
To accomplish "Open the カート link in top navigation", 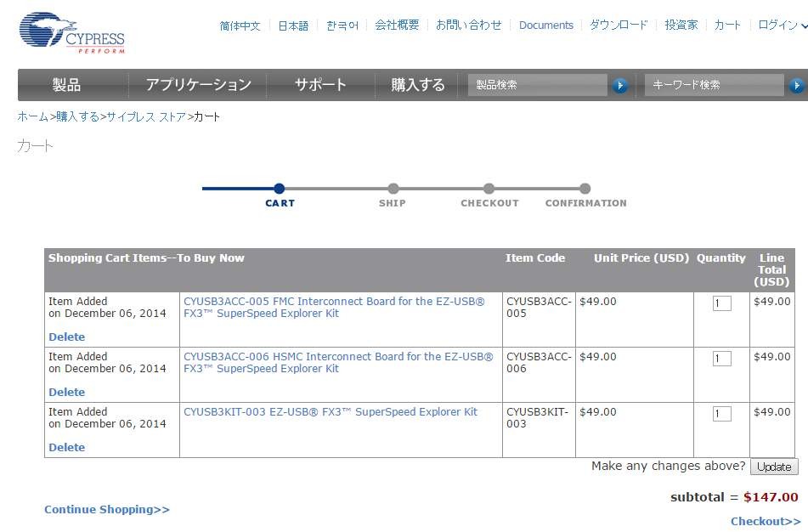I will click(727, 25).
